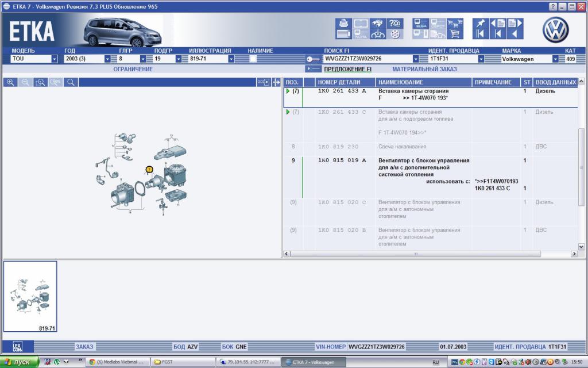Image resolution: width=588 pixels, height=368 pixels.
Task: Open the 819-71 illustration thumbnail
Action: click(30, 297)
